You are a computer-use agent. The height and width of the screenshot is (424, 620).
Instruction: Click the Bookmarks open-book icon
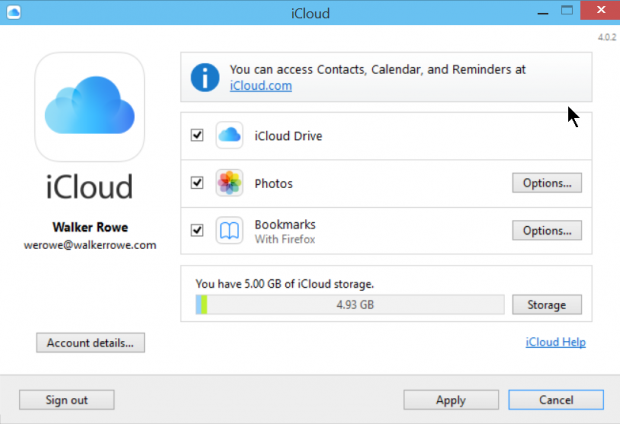point(229,230)
